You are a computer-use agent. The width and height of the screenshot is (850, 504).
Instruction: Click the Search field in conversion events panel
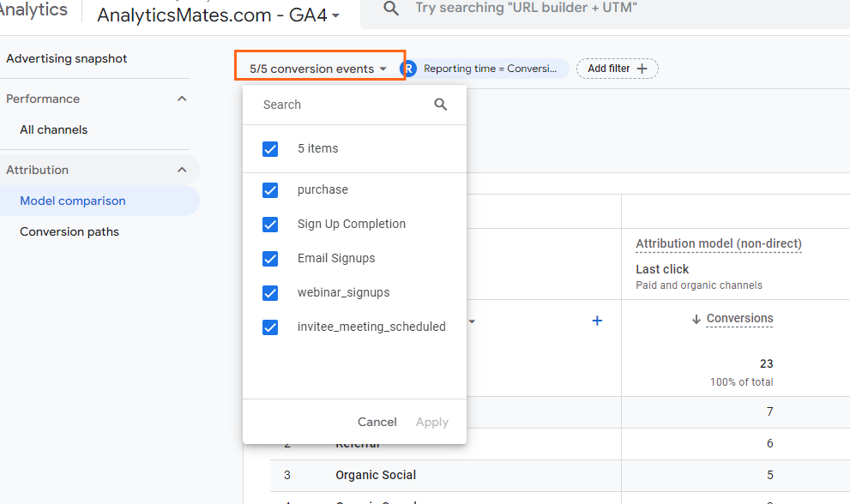[347, 105]
